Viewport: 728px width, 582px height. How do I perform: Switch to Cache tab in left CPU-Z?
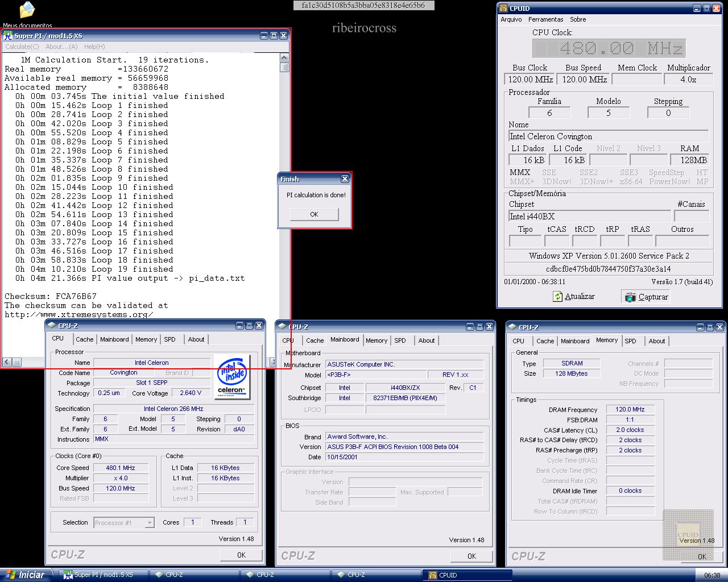85,339
